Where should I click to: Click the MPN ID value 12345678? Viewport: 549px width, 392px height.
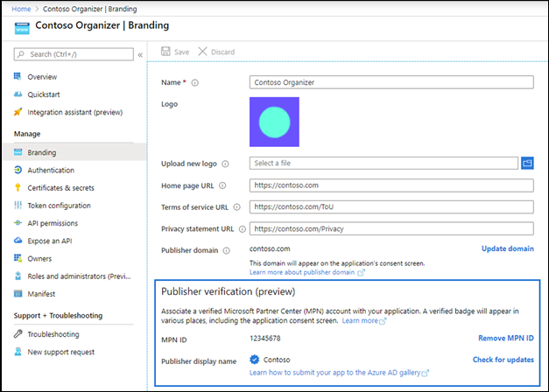265,338
